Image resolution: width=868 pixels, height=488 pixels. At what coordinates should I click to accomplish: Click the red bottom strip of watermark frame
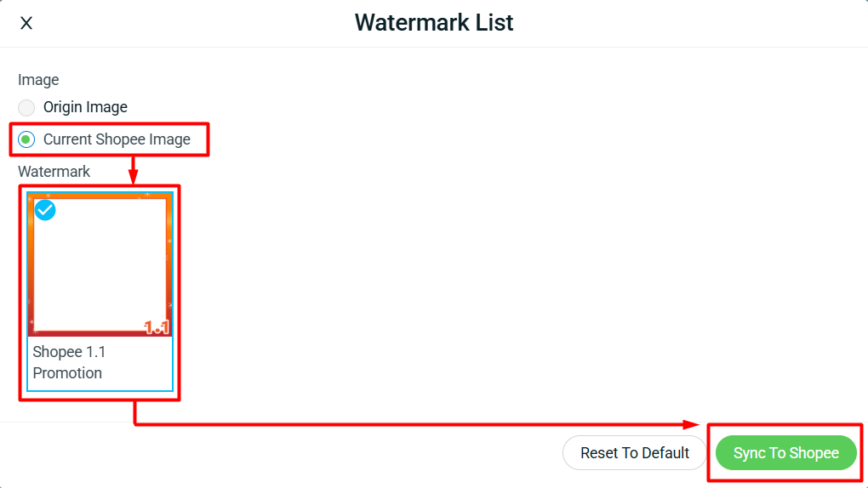click(x=100, y=333)
